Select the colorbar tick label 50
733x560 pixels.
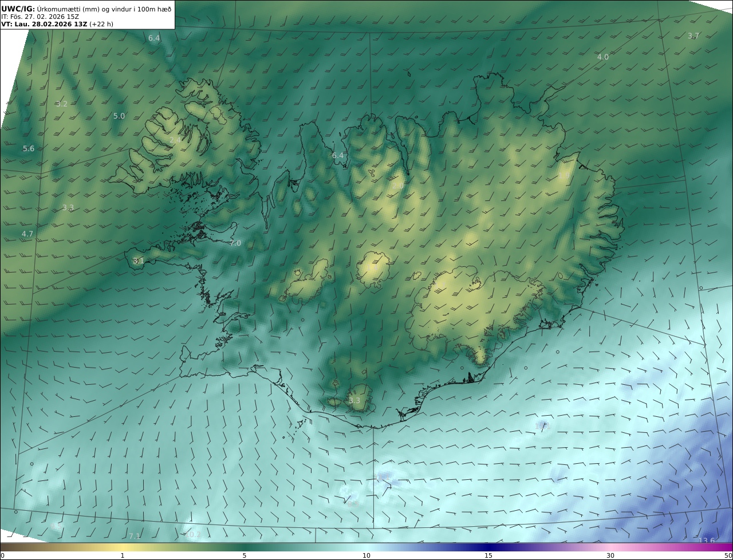tap(728, 555)
